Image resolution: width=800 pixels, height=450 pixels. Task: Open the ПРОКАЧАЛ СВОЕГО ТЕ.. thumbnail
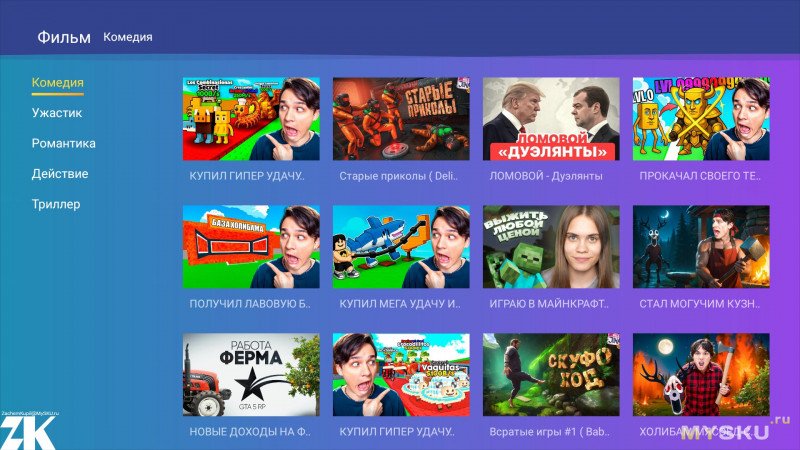701,119
